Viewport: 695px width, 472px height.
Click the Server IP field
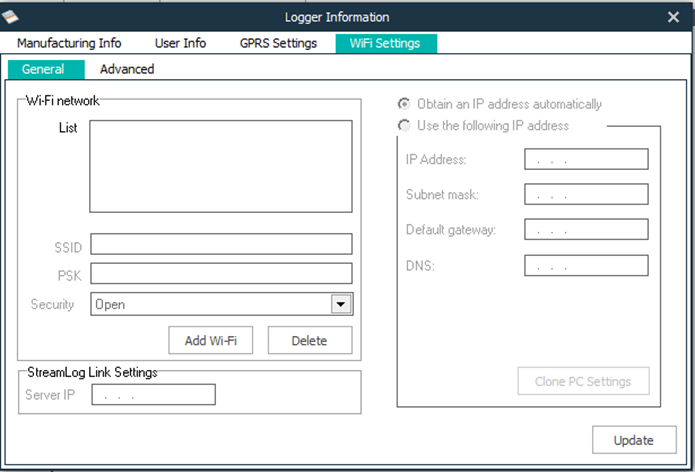tap(153, 395)
